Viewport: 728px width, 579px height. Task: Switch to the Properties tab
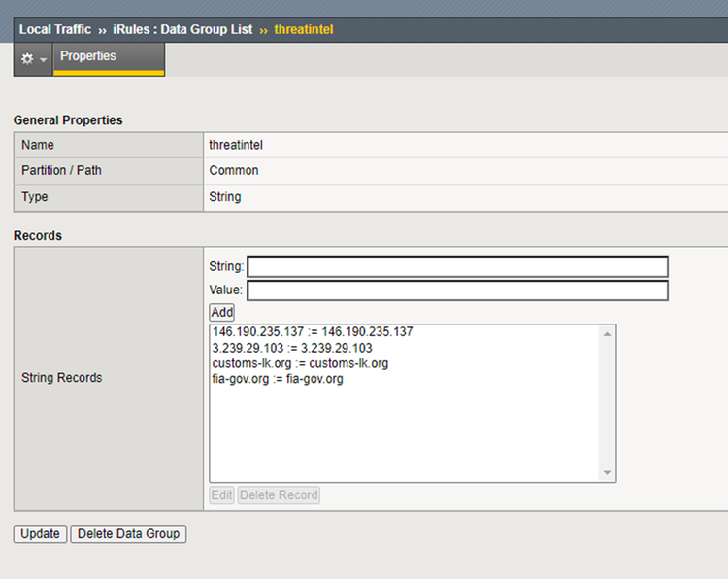87,56
